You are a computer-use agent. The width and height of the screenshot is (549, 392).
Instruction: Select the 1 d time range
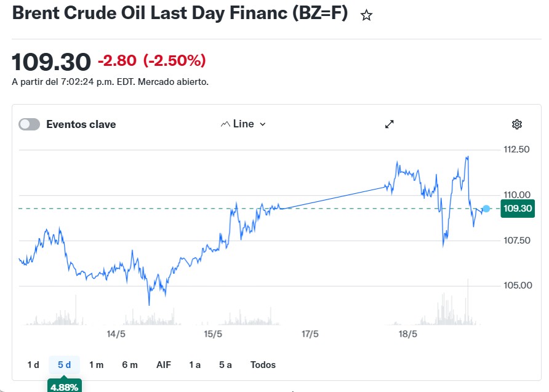33,365
